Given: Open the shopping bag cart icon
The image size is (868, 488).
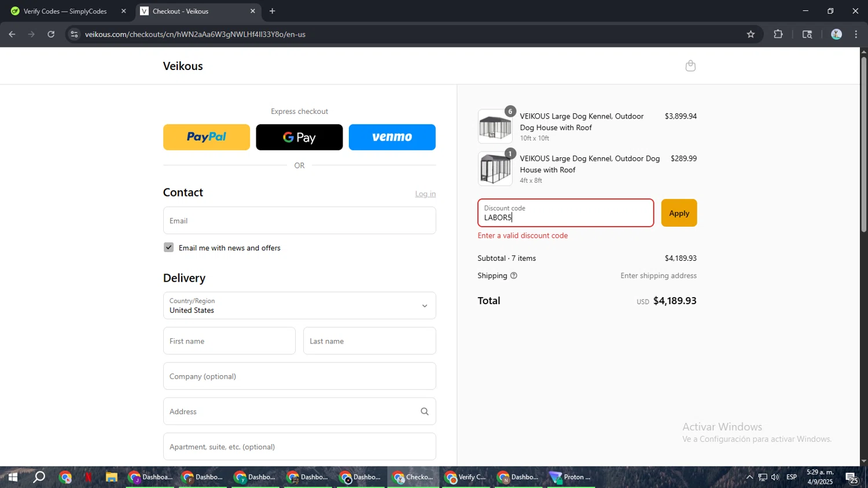Looking at the screenshot, I should point(690,66).
